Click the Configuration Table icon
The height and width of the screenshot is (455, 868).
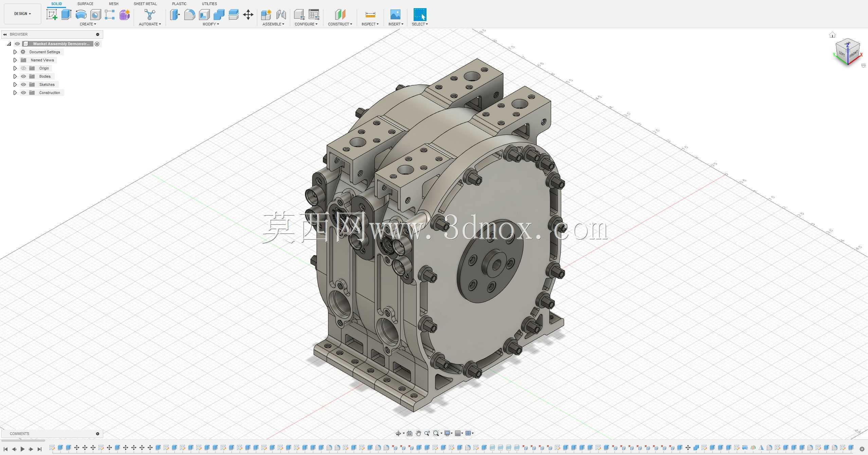click(314, 15)
